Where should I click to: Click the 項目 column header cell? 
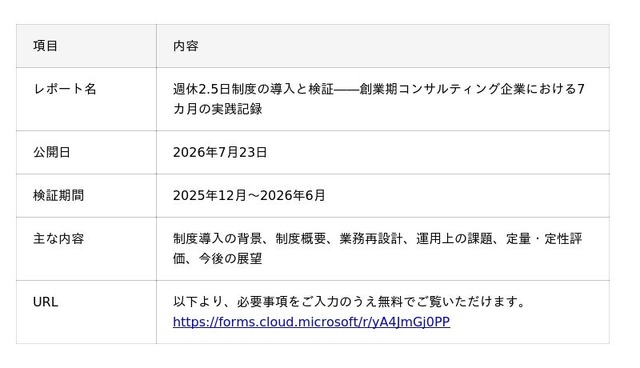click(86, 46)
